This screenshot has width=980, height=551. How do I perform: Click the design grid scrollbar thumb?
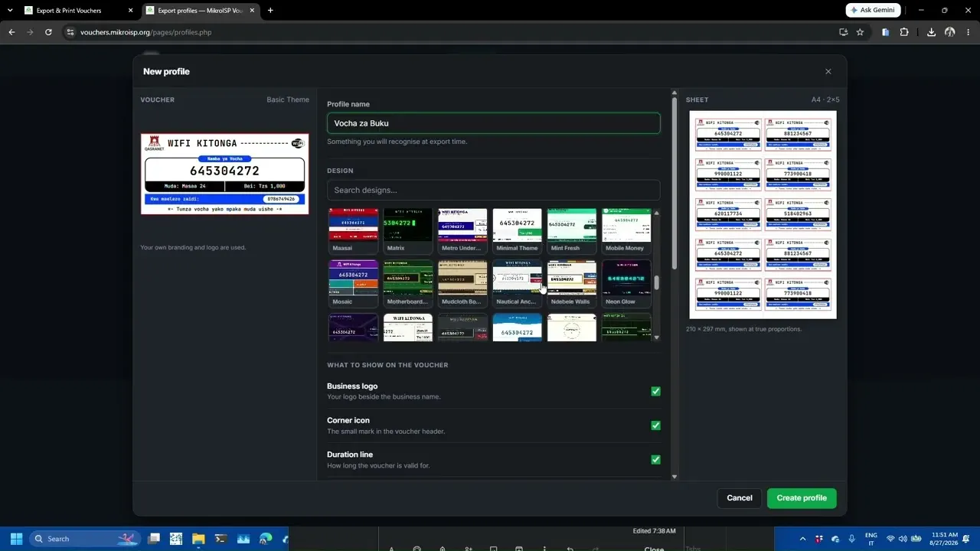pyautogui.click(x=657, y=282)
